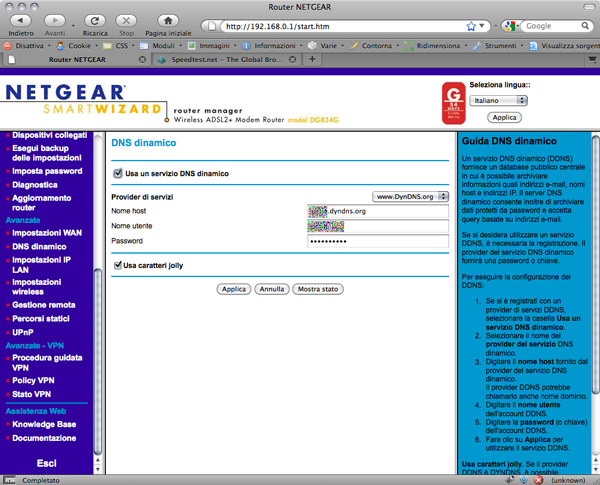Click the Annulla button
This screenshot has height=485, width=600.
point(272,289)
